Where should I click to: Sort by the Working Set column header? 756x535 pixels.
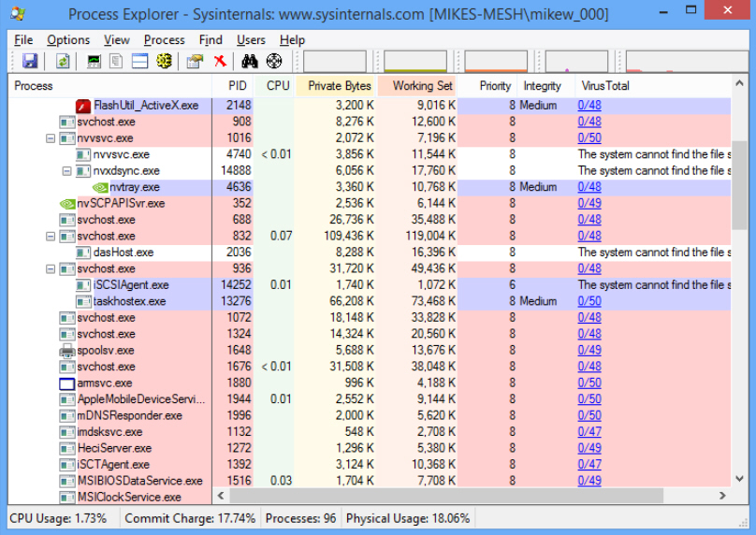pos(417,86)
